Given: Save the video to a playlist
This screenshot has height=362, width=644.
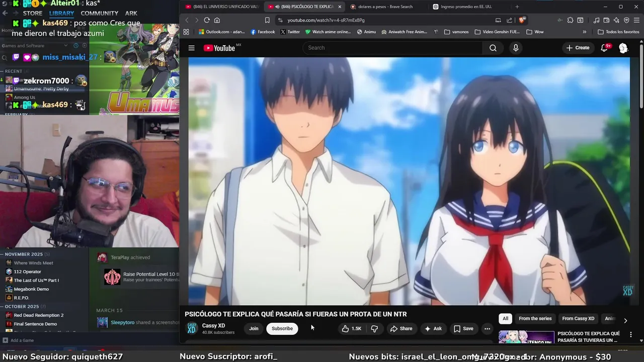Looking at the screenshot, I should (463, 328).
